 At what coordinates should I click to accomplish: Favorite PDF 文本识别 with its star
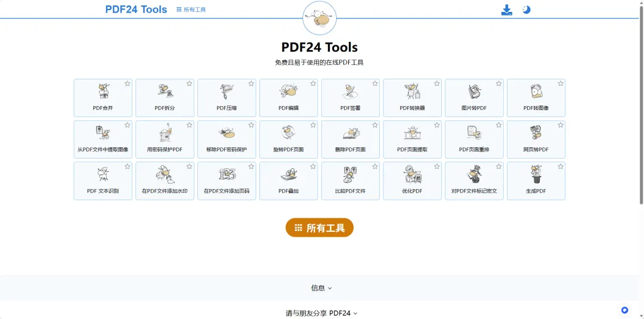pos(128,166)
